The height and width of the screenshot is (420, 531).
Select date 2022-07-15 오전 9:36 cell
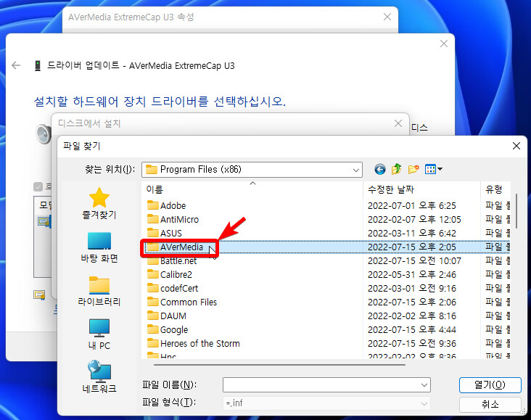pyautogui.click(x=412, y=343)
